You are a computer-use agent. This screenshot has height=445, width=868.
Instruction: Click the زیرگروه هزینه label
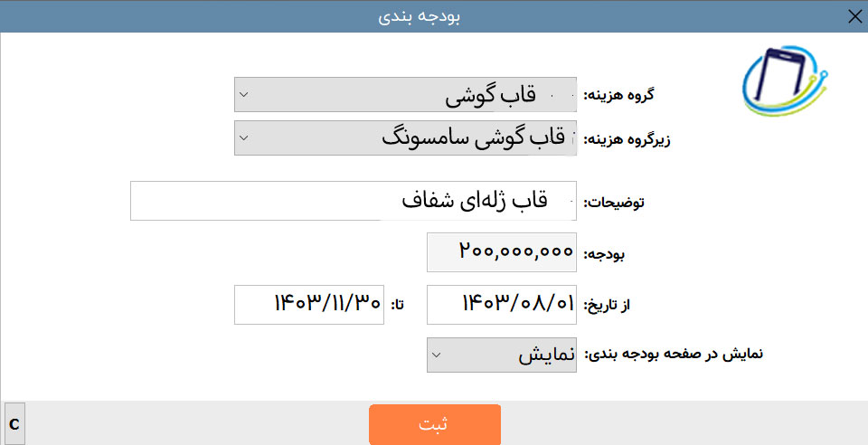pyautogui.click(x=627, y=139)
